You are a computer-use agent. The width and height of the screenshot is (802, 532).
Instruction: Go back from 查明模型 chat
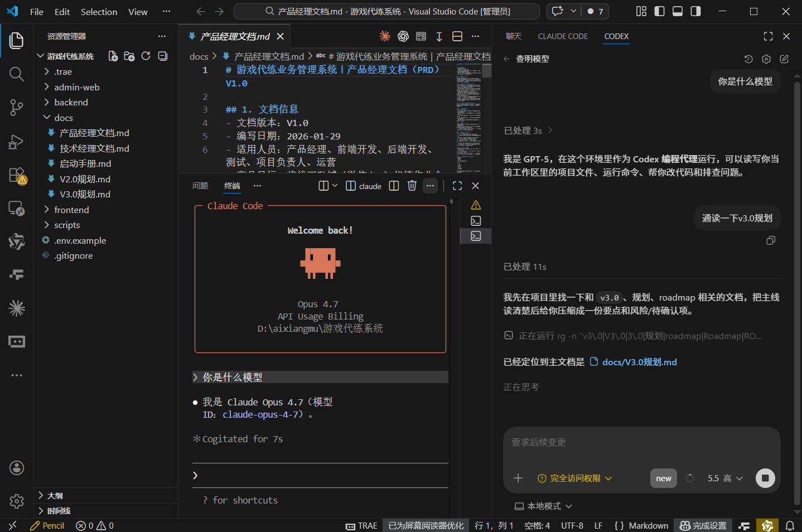pyautogui.click(x=506, y=59)
